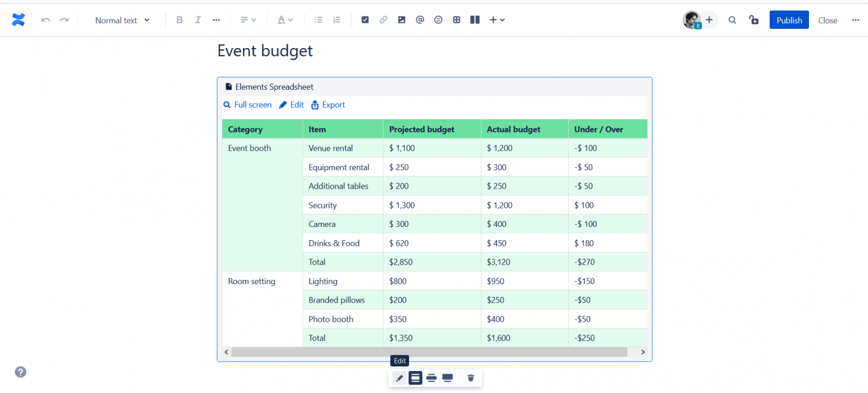Delete the macro with the trash icon
Screen dimensions: 868x393
[x=470, y=378]
